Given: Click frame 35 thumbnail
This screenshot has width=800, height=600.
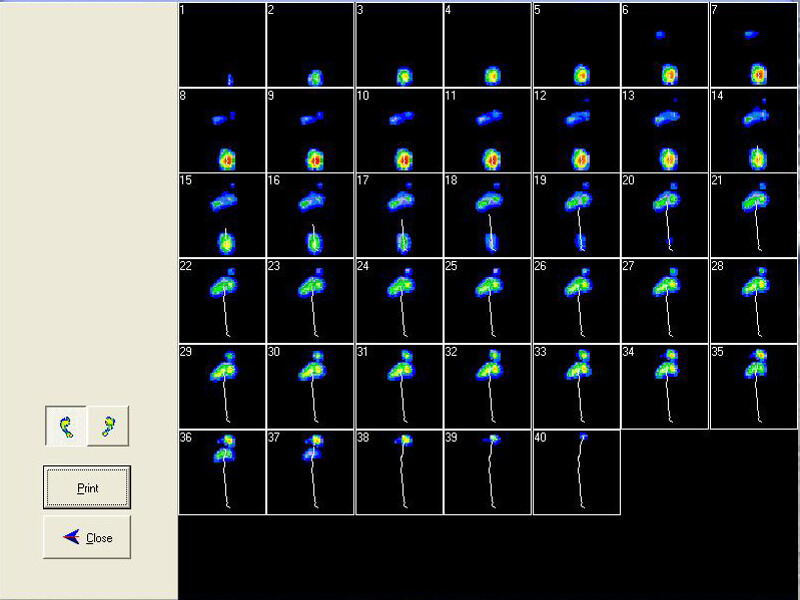Looking at the screenshot, I should (754, 387).
